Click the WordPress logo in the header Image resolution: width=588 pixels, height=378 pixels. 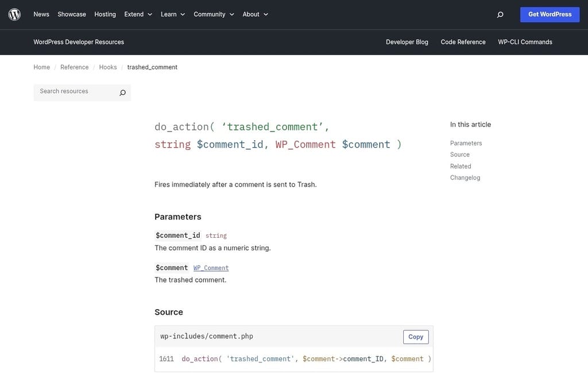(x=14, y=14)
